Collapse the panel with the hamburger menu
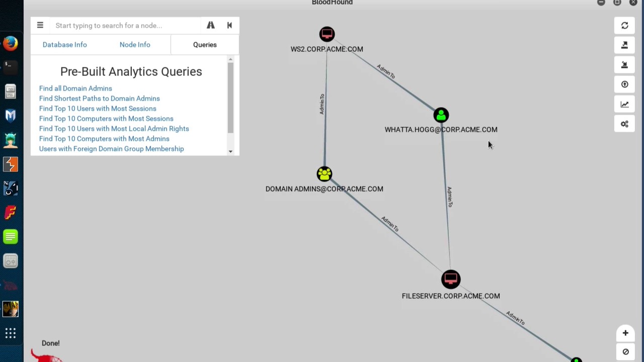Viewport: 644px width, 362px height. point(40,26)
